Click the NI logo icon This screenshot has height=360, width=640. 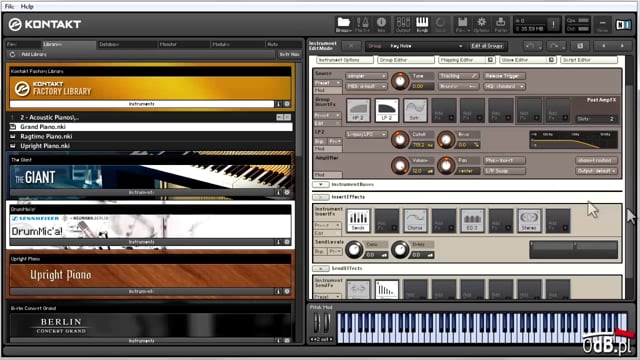point(623,25)
